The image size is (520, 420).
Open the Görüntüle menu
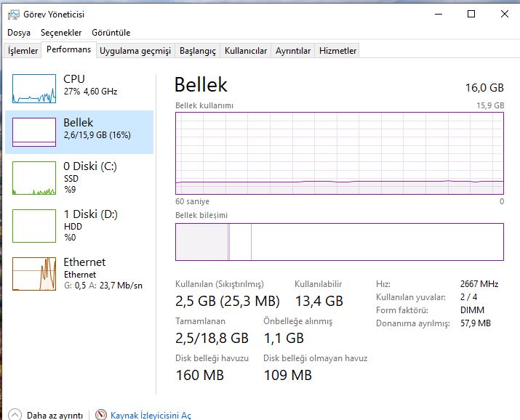click(111, 33)
